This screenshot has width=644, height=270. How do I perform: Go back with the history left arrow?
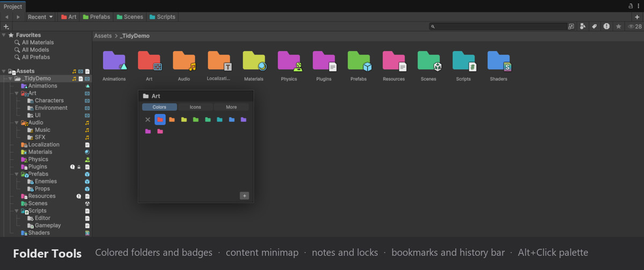(x=6, y=17)
